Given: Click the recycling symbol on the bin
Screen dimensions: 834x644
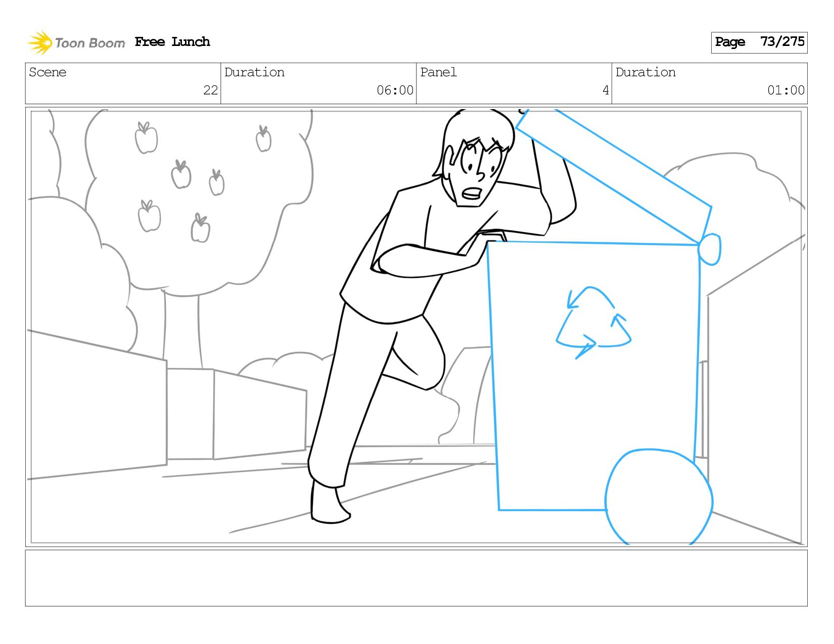Looking at the screenshot, I should click(x=593, y=323).
